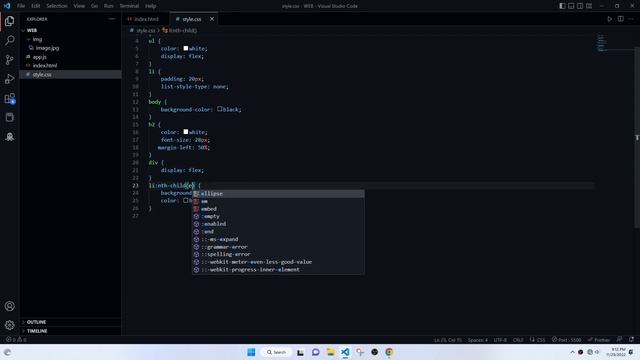Open the Spaces: 4 indentation selector
The height and width of the screenshot is (360, 640).
[478, 340]
